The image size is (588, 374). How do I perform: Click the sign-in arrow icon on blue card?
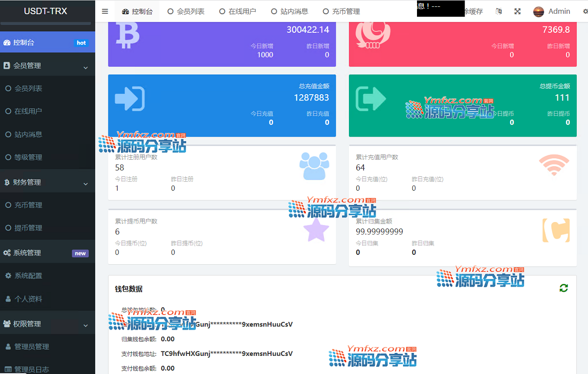130,99
